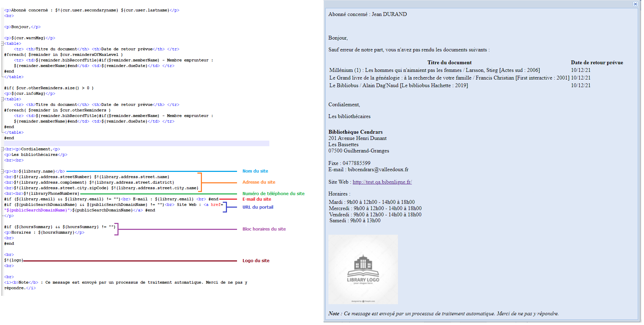Click the library logo image in preview
Viewport: 644px width, 325px height.
pyautogui.click(x=363, y=269)
